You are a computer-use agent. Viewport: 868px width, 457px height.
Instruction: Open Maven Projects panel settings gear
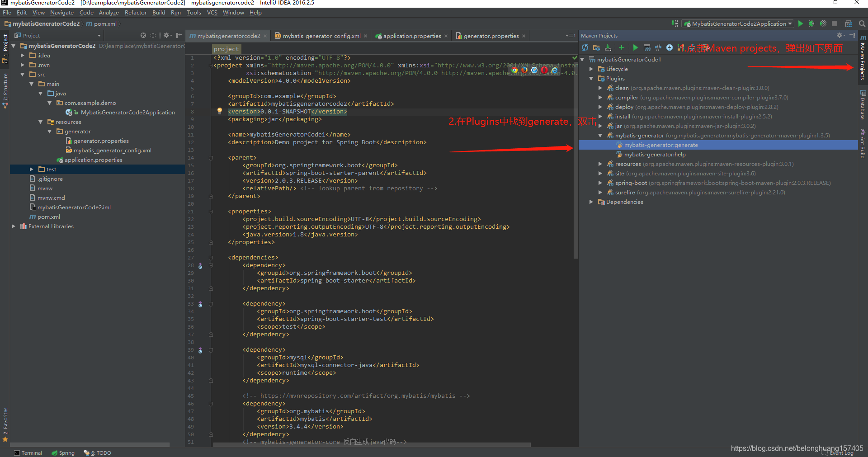[840, 35]
